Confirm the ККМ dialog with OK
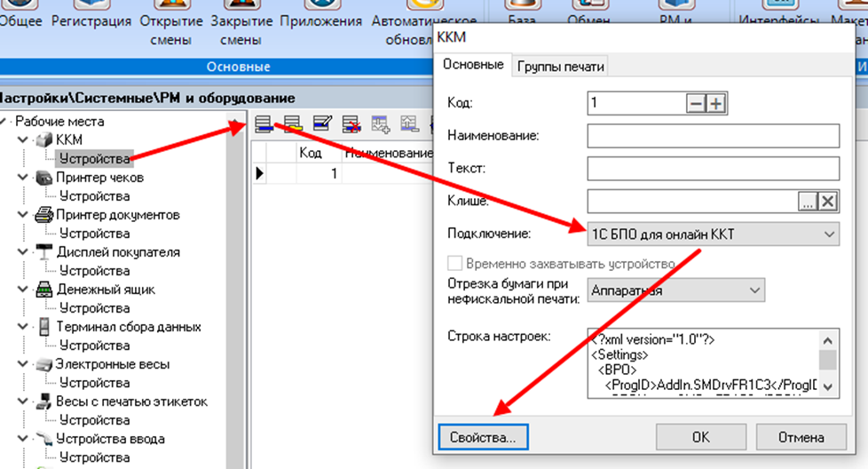 [x=701, y=437]
